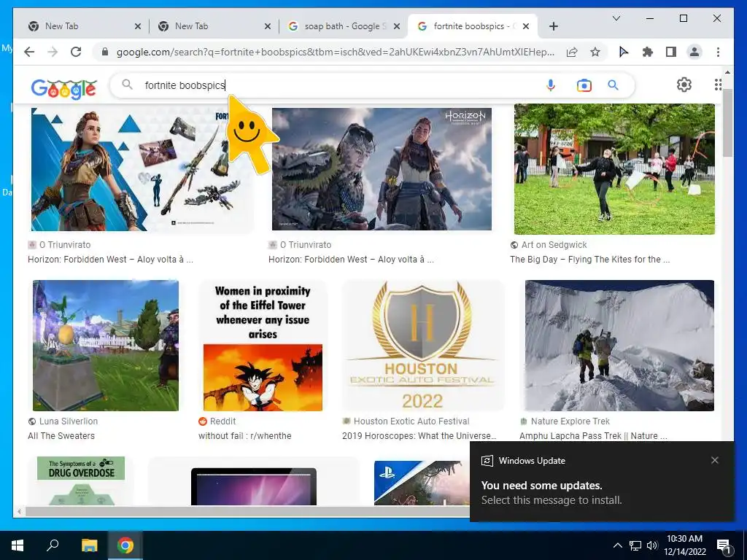Open Chrome extensions puzzle icon
Image resolution: width=747 pixels, height=560 pixels.
[x=648, y=52]
